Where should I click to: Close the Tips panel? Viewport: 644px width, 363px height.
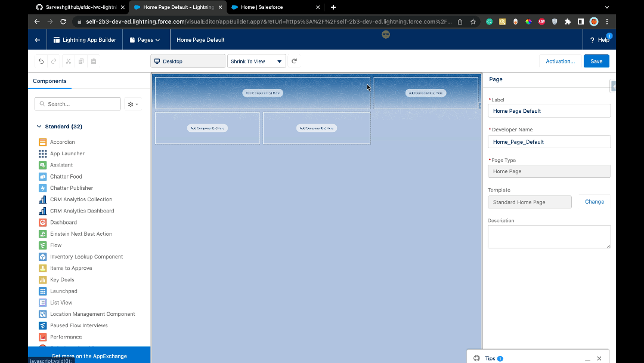[x=599, y=358]
